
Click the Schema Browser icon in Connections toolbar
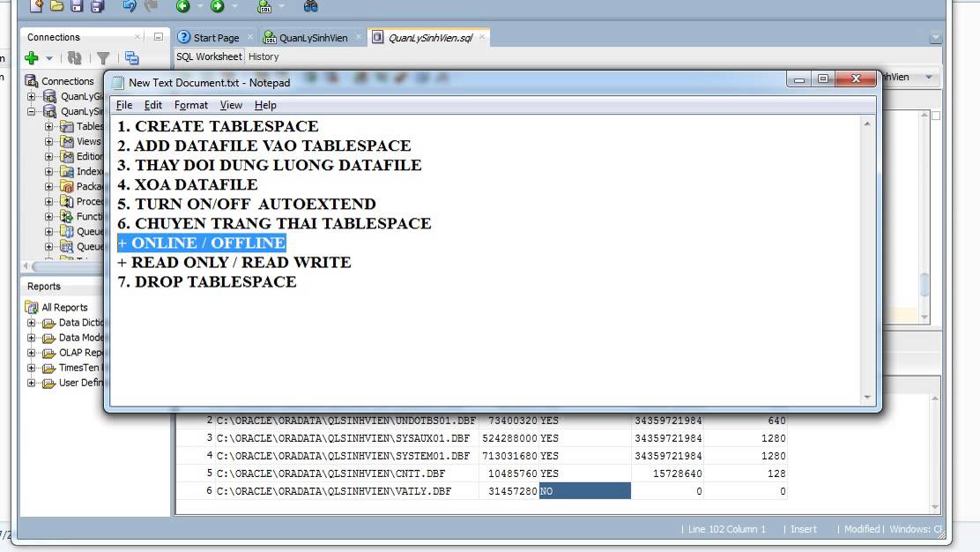coord(132,58)
